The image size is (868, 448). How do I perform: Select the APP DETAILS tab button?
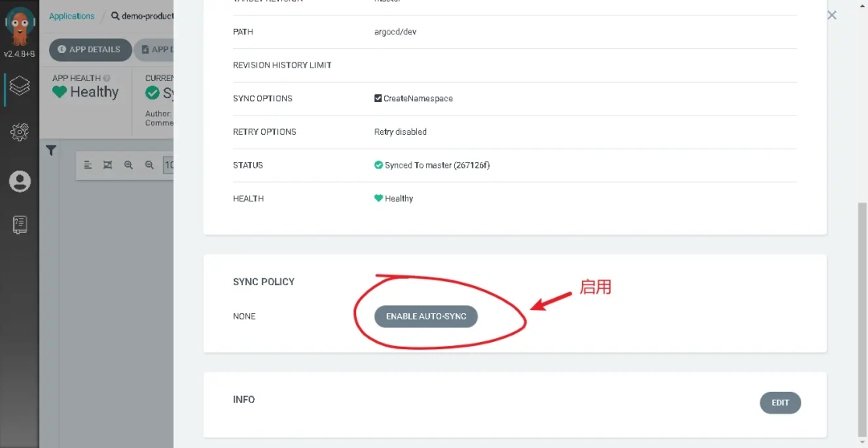(90, 50)
